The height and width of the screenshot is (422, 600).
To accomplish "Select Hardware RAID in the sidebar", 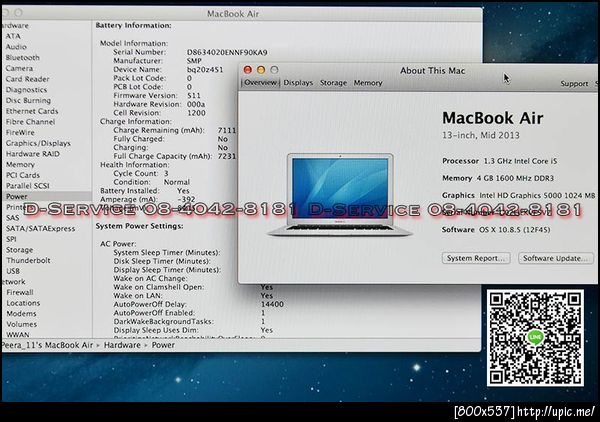I will (x=33, y=154).
